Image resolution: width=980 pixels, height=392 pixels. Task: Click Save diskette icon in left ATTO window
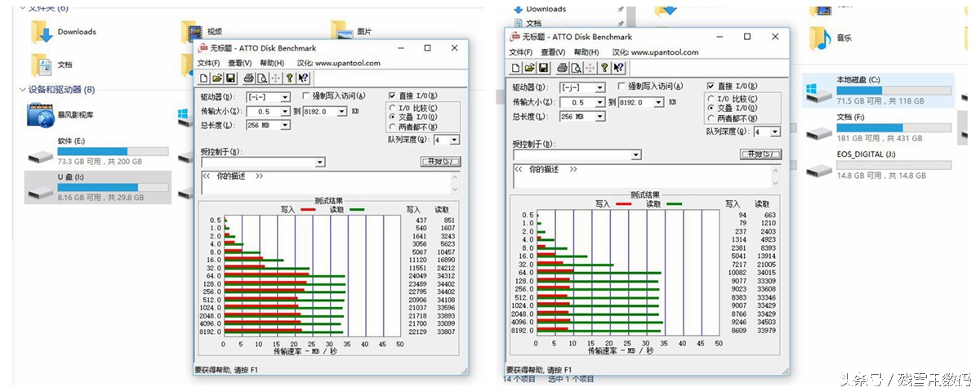[x=230, y=78]
